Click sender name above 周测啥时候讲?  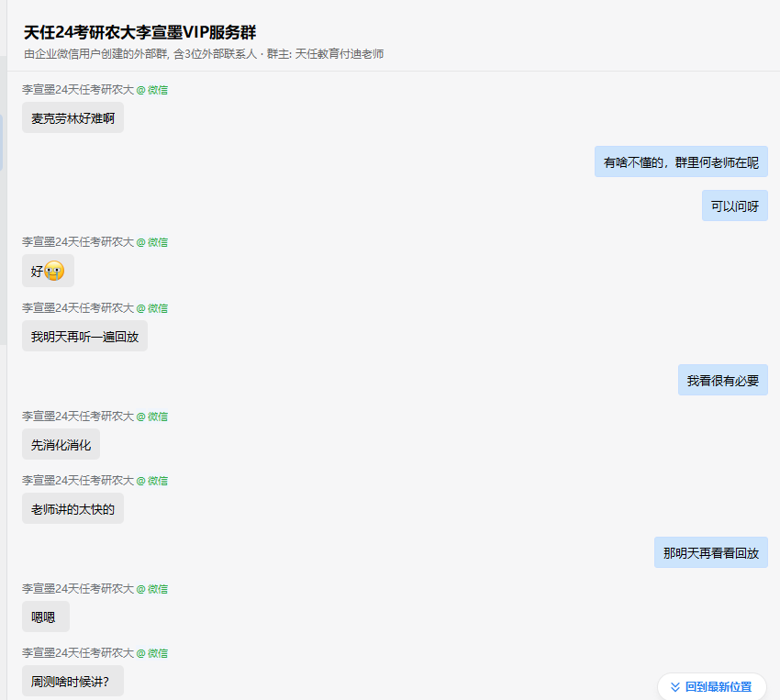78,653
